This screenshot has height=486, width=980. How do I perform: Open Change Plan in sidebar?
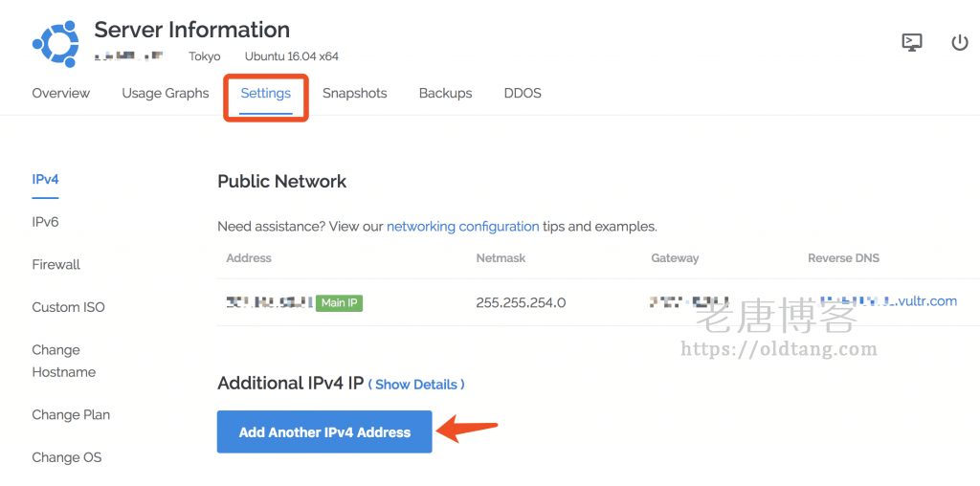[71, 415]
